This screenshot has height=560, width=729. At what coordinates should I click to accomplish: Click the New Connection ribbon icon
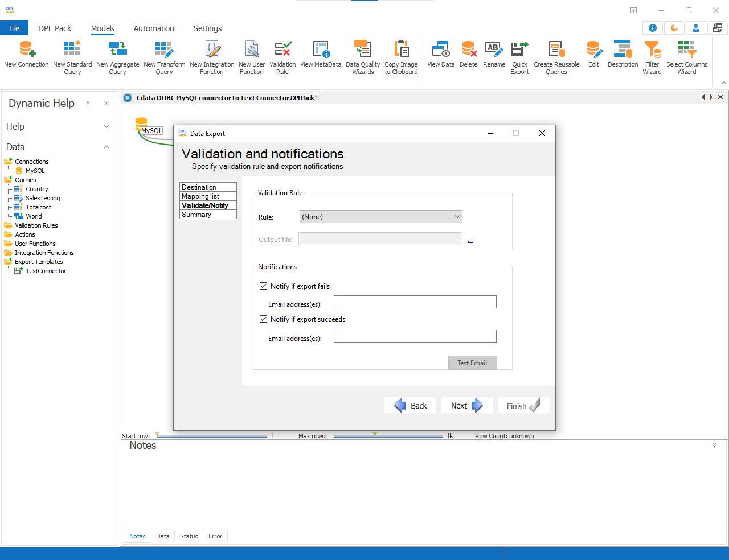[26, 55]
